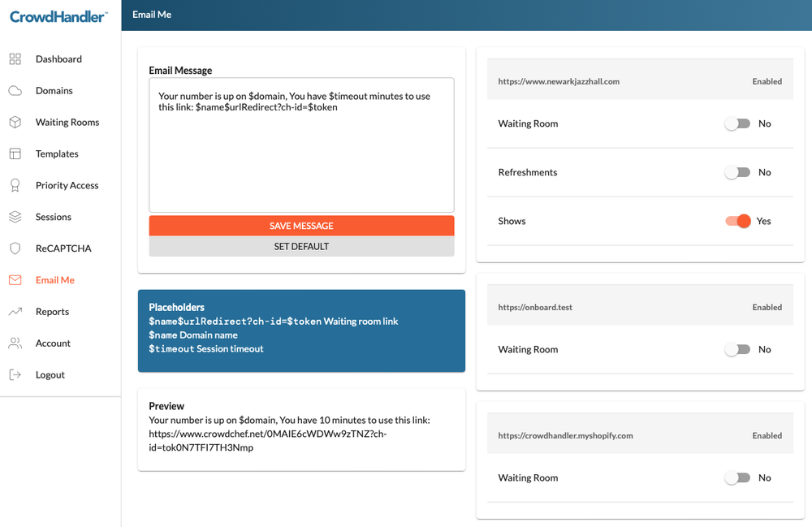Image resolution: width=812 pixels, height=527 pixels.
Task: Click the ReCAPTCHA shield icon
Action: 15,248
